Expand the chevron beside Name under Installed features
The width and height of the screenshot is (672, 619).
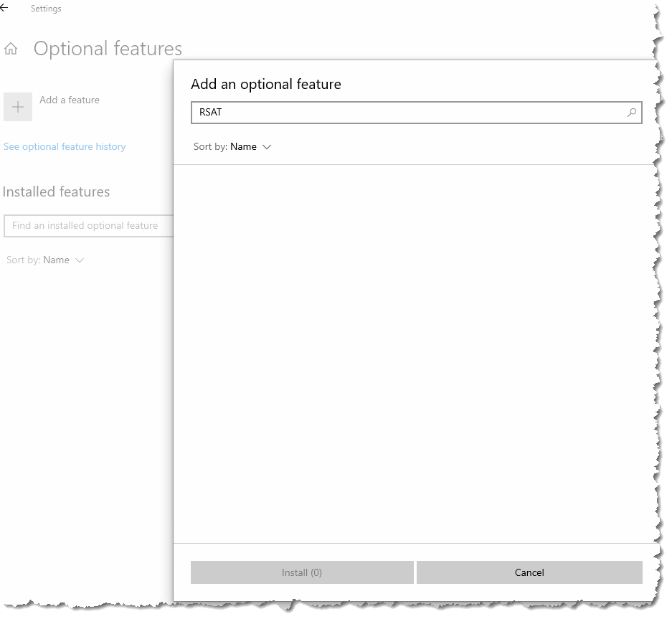tap(80, 260)
